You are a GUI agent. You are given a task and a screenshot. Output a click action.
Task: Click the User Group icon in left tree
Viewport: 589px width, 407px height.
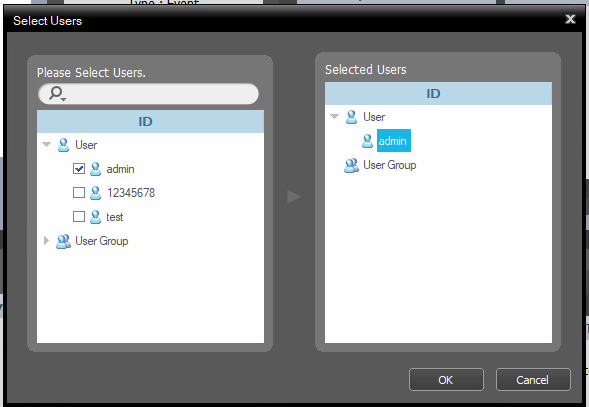[63, 241]
